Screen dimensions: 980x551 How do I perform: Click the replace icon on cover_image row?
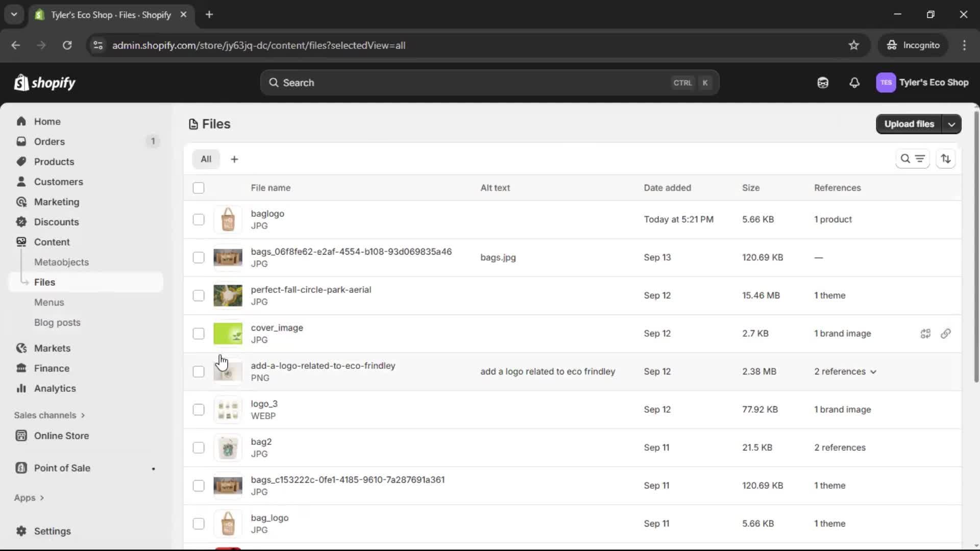click(x=926, y=334)
